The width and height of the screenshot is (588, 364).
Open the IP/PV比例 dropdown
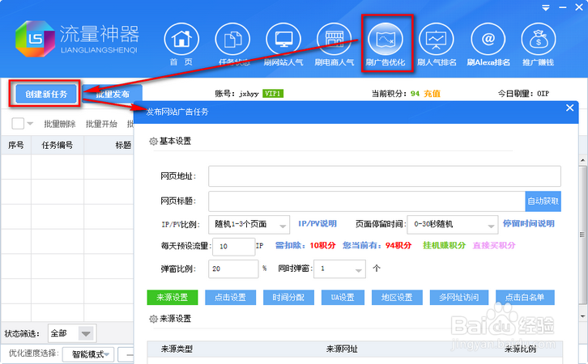tap(249, 225)
